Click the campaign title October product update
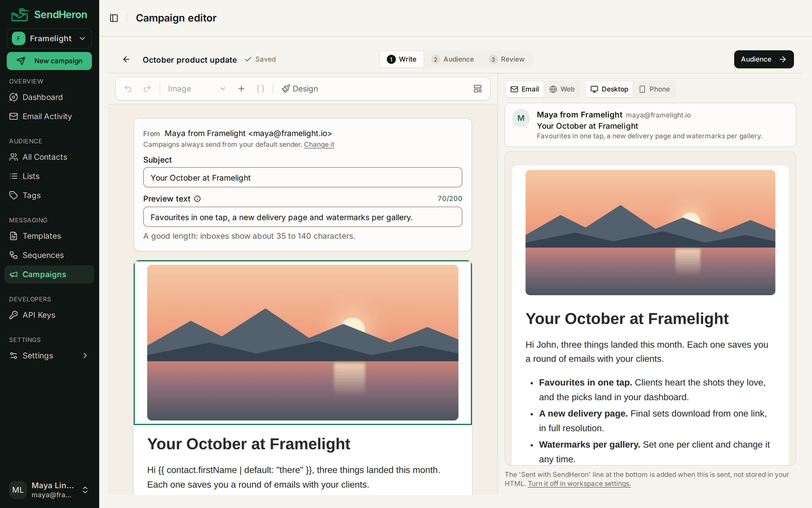 click(190, 60)
